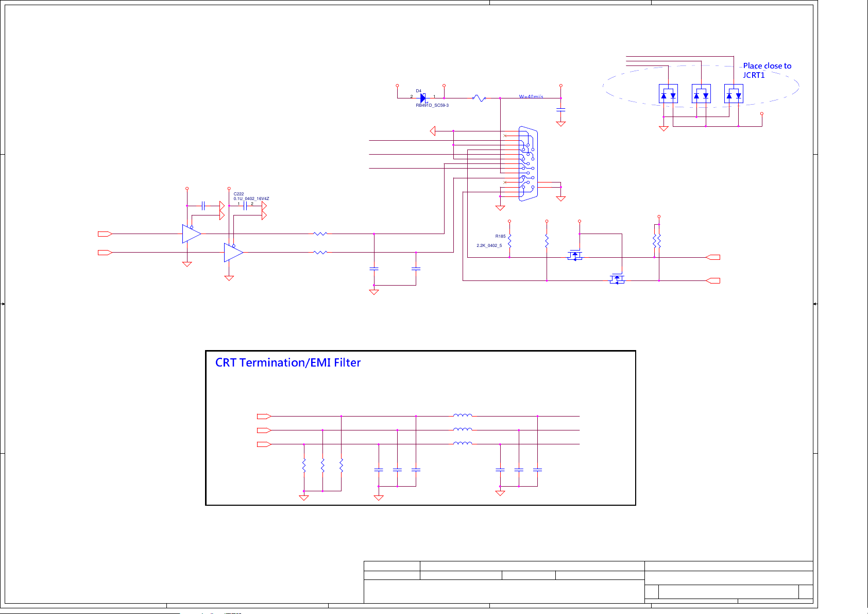The image size is (868, 614).
Task: Click ground symbol under EMI filter resistors
Action: point(304,498)
